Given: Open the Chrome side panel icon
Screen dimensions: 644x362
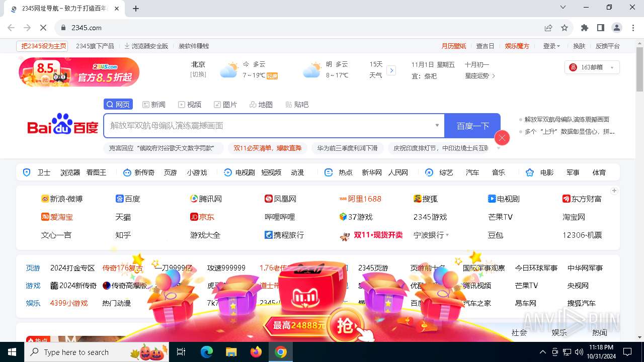Looking at the screenshot, I should point(601,28).
